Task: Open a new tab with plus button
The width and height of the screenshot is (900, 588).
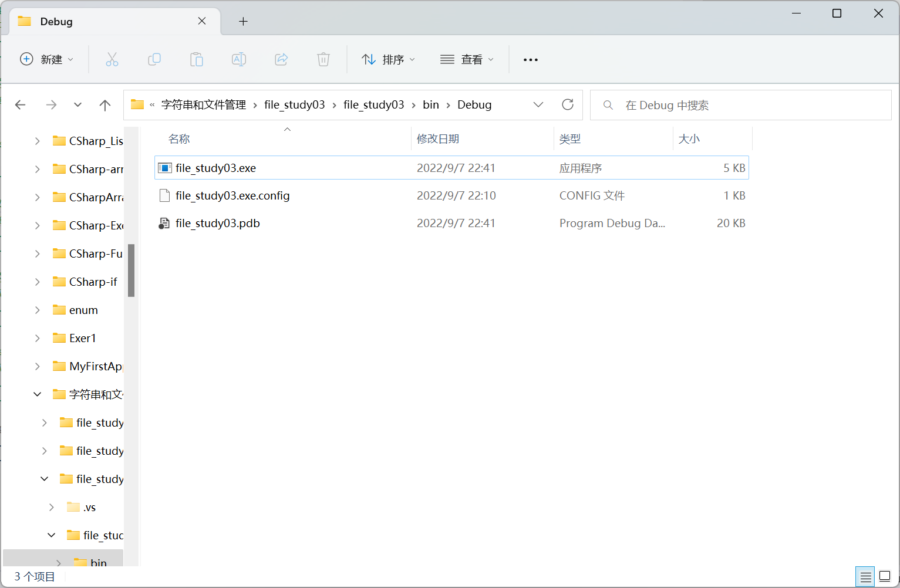Action: coord(243,22)
